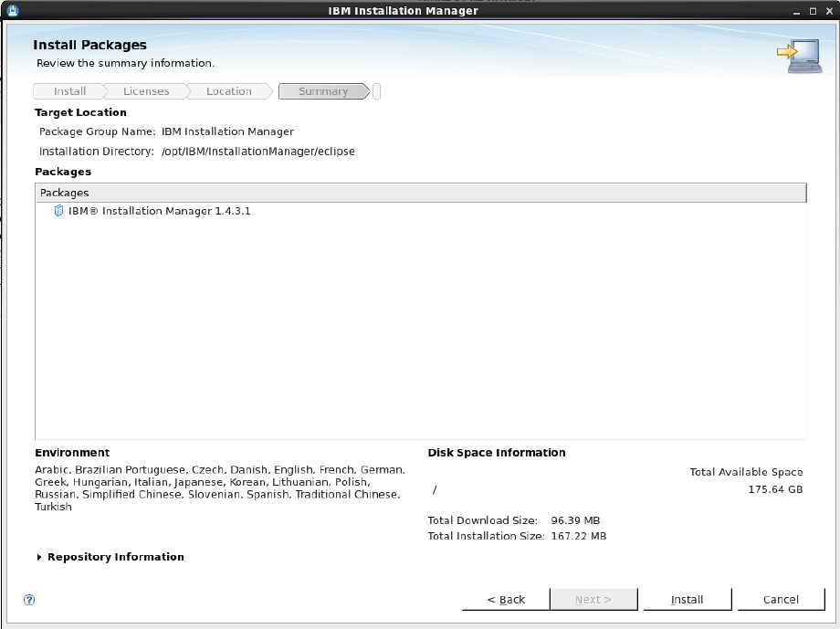The height and width of the screenshot is (629, 840).
Task: Close the IBM Installation Manager window
Action: coord(829,11)
